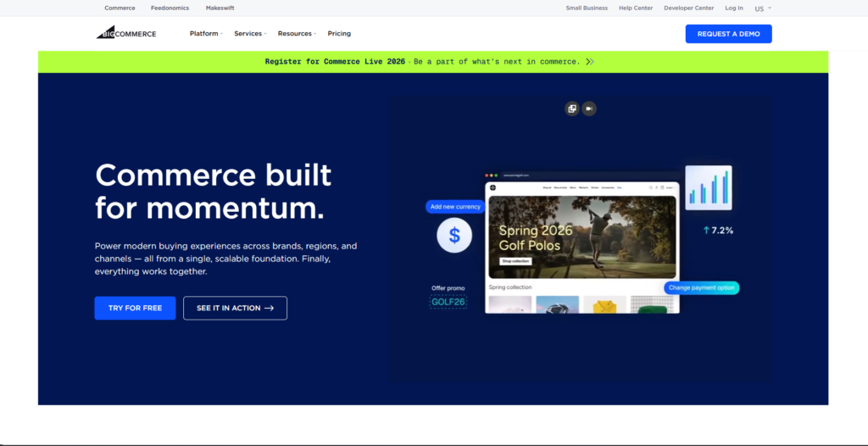The image size is (868, 446).
Task: Click the Add new currency pill
Action: [x=455, y=207]
